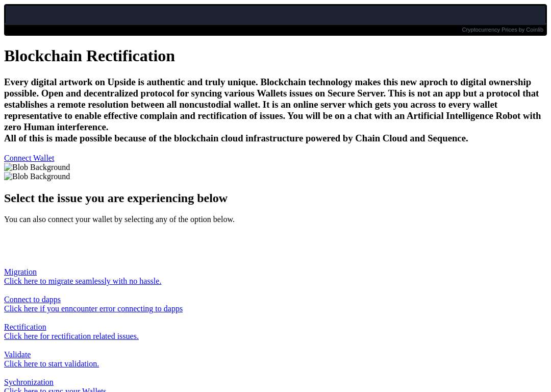
Task: Open the Sychronization link
Action: click(29, 382)
